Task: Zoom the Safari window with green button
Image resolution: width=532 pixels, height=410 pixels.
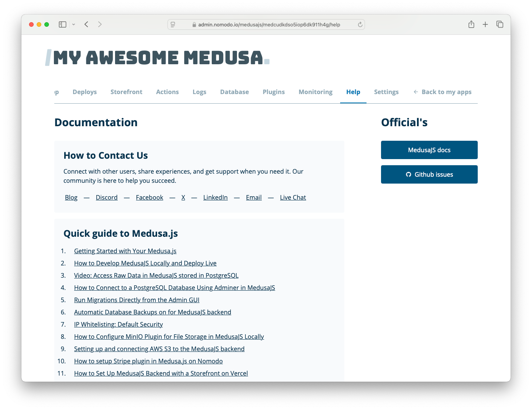Action: click(x=47, y=24)
